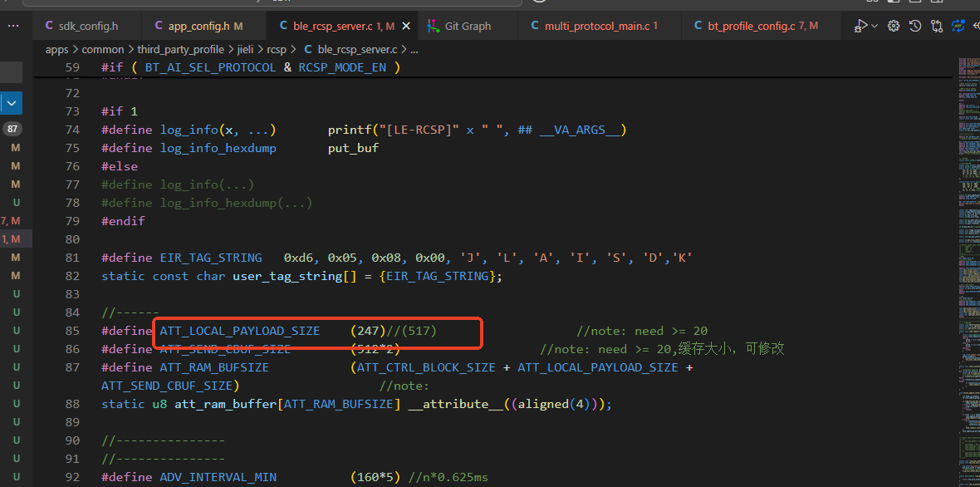Open the three-dots menu above the sidebar
The image size is (980, 487).
pos(13,26)
